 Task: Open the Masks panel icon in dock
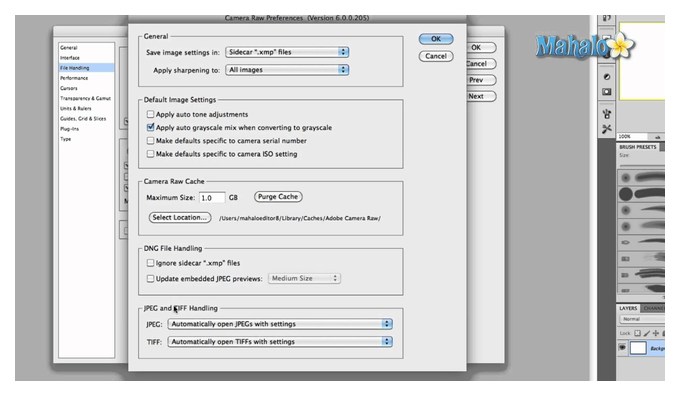pyautogui.click(x=607, y=92)
